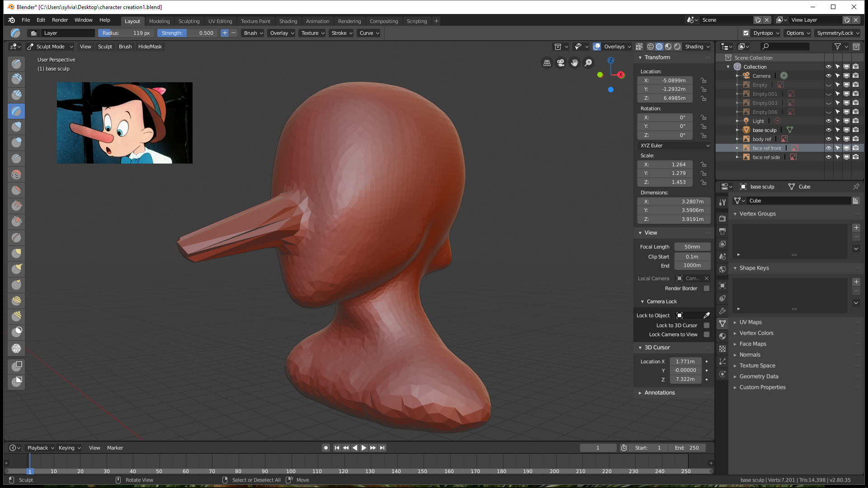This screenshot has width=868, height=488.
Task: Switch to the Sculpting workspace tab
Action: pos(189,21)
